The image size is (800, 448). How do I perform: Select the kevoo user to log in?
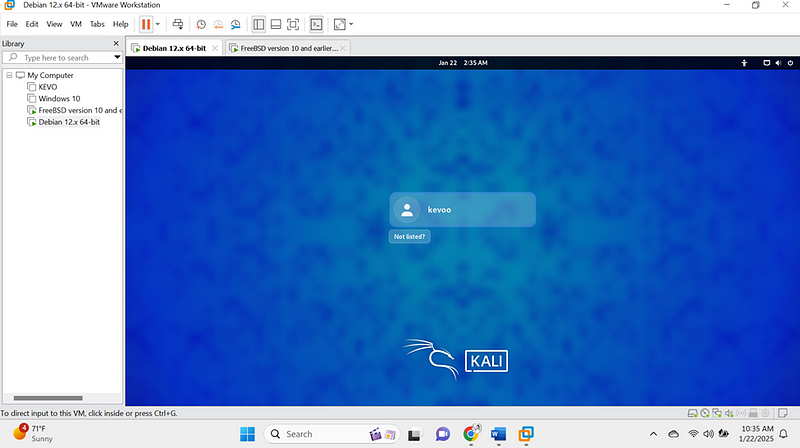pyautogui.click(x=462, y=210)
